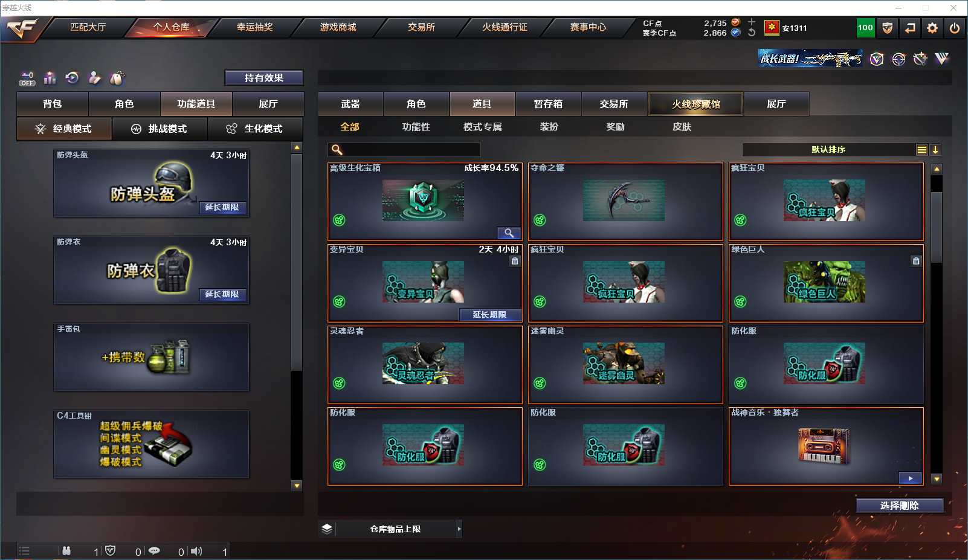Expand the 仓库物品上限 arrow
This screenshot has height=560, width=968.
point(459,529)
